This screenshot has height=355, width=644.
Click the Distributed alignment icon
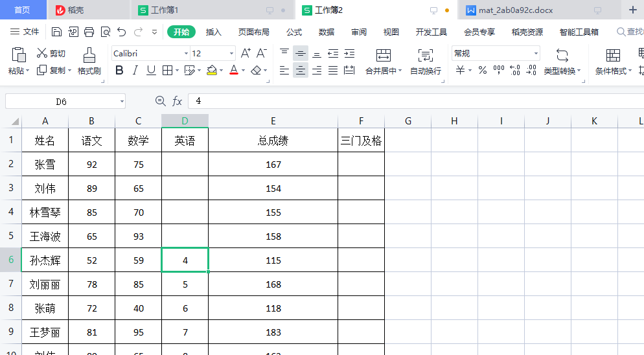pyautogui.click(x=349, y=70)
